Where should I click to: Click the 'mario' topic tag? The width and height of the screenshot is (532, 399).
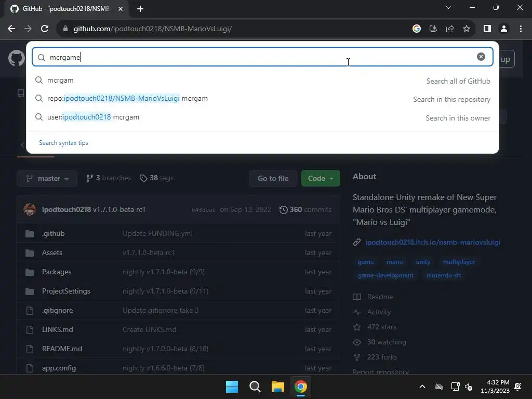click(x=395, y=262)
